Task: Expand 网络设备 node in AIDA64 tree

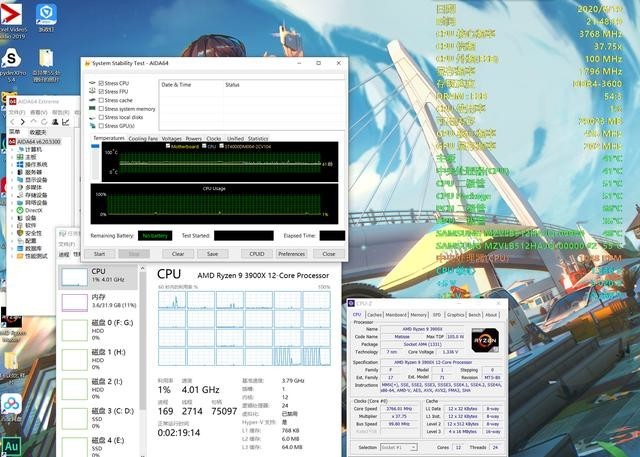Action: (12, 203)
